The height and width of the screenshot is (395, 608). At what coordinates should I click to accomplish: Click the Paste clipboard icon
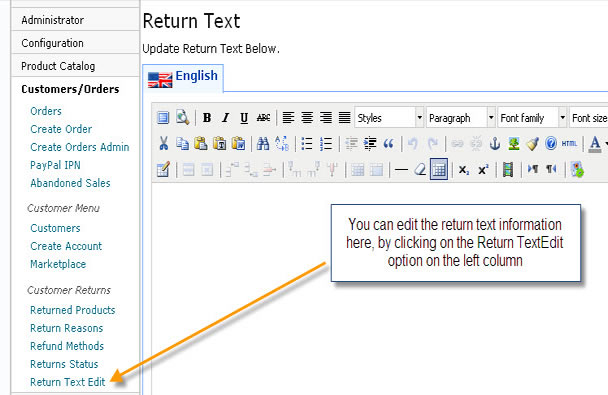(201, 143)
